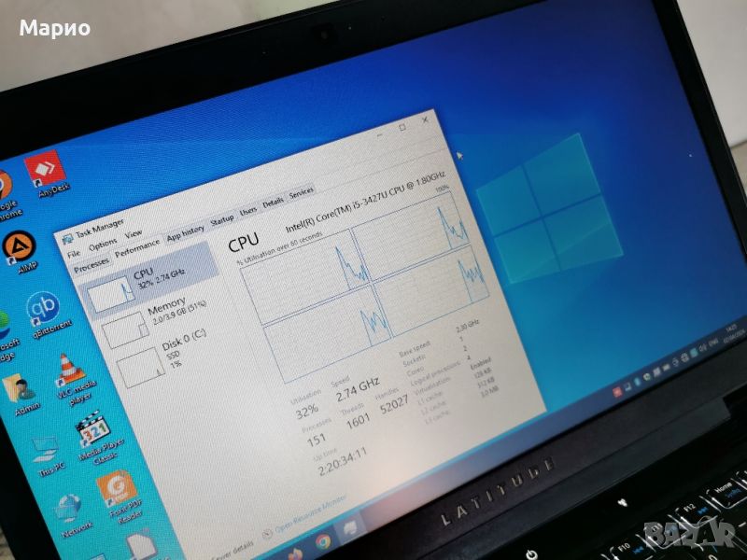
Task: Click the processes count 151
Action: [317, 440]
